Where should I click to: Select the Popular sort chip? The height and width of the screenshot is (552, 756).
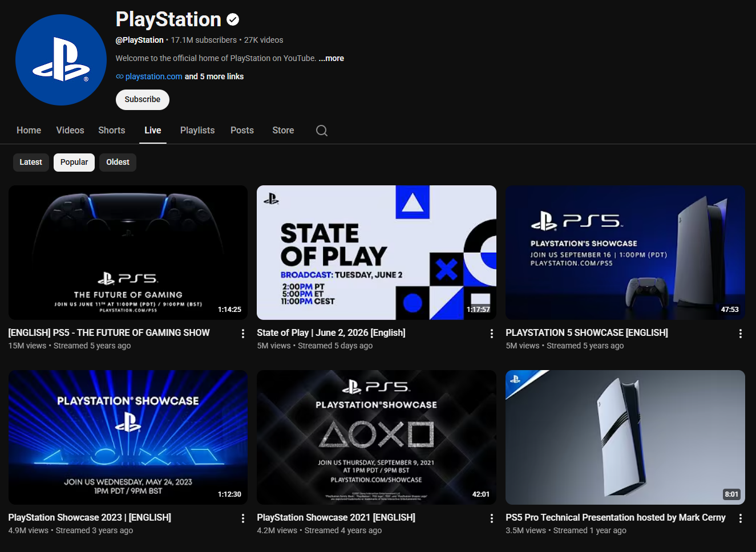tap(74, 162)
